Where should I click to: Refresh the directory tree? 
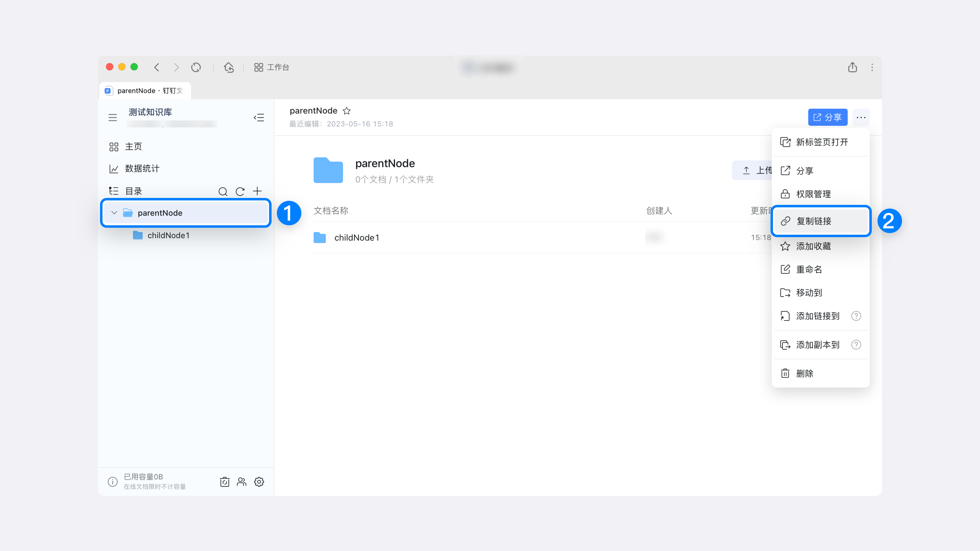click(x=240, y=191)
